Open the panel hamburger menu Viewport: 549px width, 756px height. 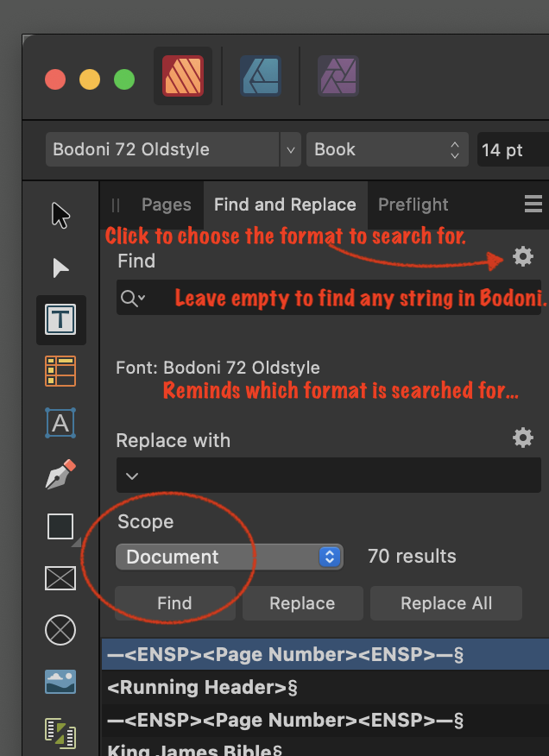coord(533,205)
